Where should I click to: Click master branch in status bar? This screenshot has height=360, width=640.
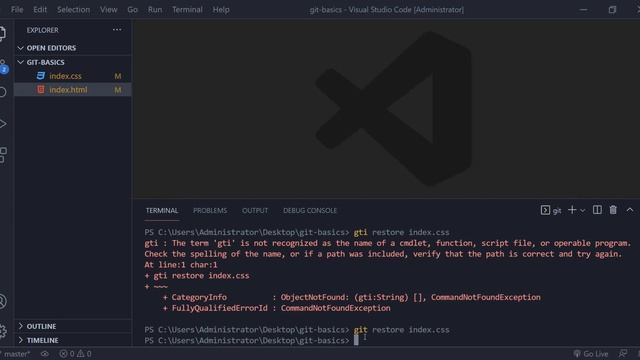tap(16, 354)
